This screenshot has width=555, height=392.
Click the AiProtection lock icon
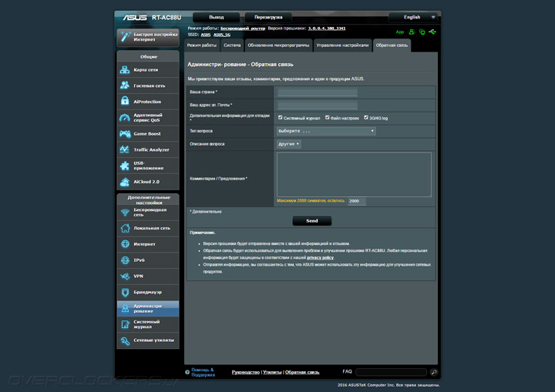[125, 101]
